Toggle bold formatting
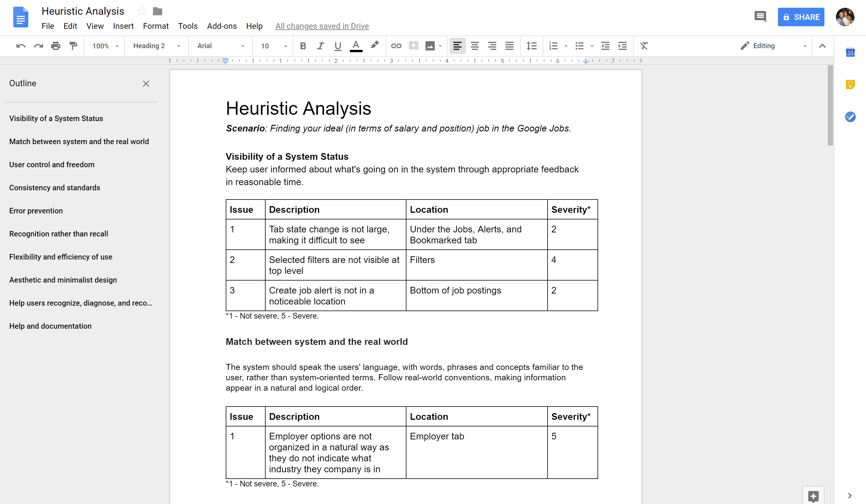 click(303, 46)
